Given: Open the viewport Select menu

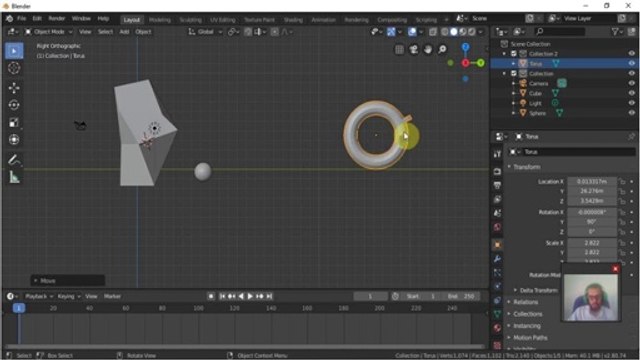Looking at the screenshot, I should click(105, 31).
